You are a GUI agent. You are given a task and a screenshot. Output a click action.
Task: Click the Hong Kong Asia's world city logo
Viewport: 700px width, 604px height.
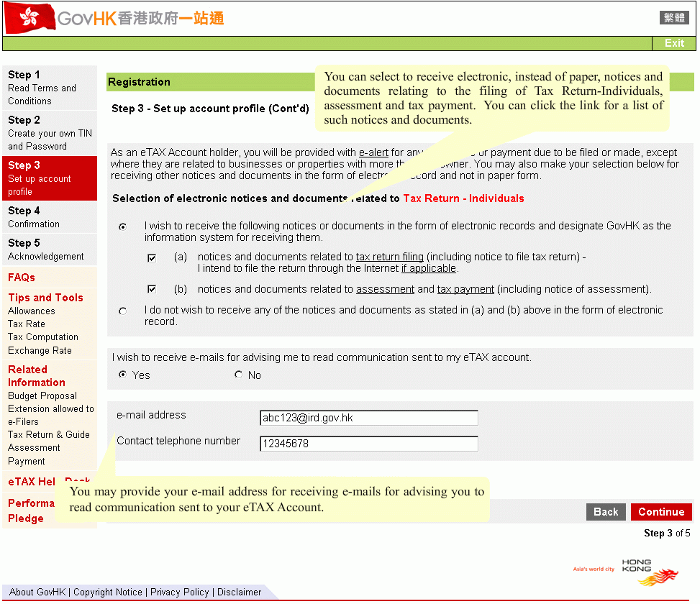[x=626, y=572]
